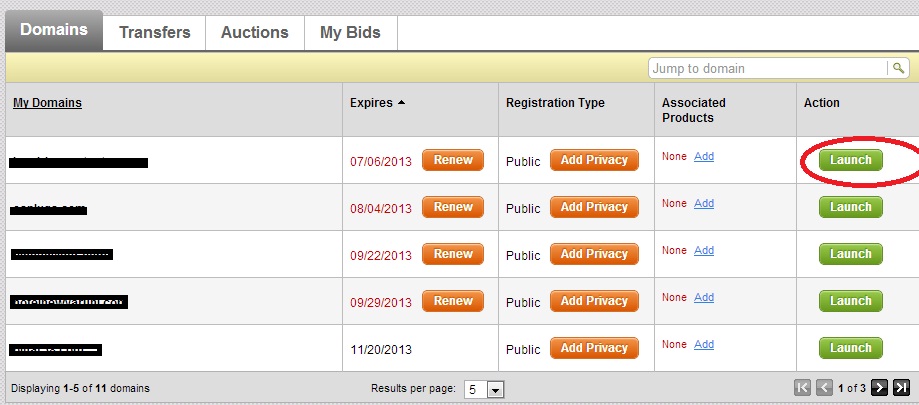
Task: Go to next page arrow icon
Action: click(x=879, y=387)
